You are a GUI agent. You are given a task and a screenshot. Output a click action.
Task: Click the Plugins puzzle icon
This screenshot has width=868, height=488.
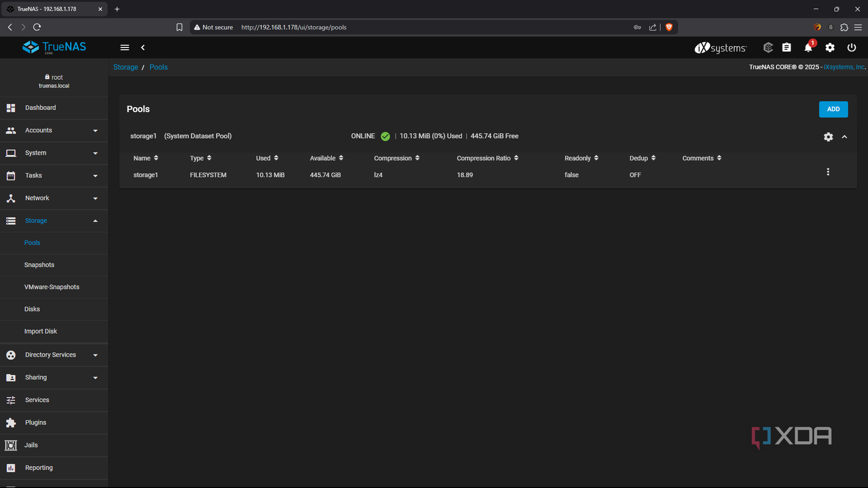click(x=10, y=423)
